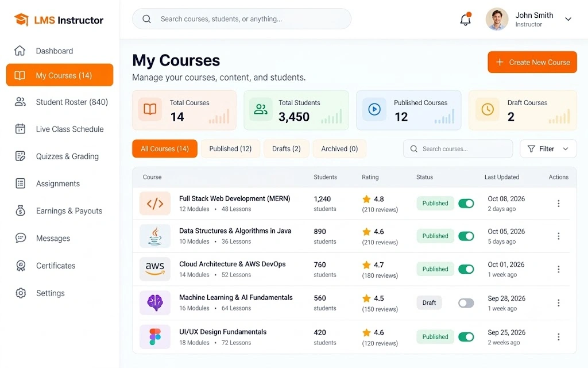Click the Messages chat bubble icon
The width and height of the screenshot is (588, 368).
click(x=21, y=237)
